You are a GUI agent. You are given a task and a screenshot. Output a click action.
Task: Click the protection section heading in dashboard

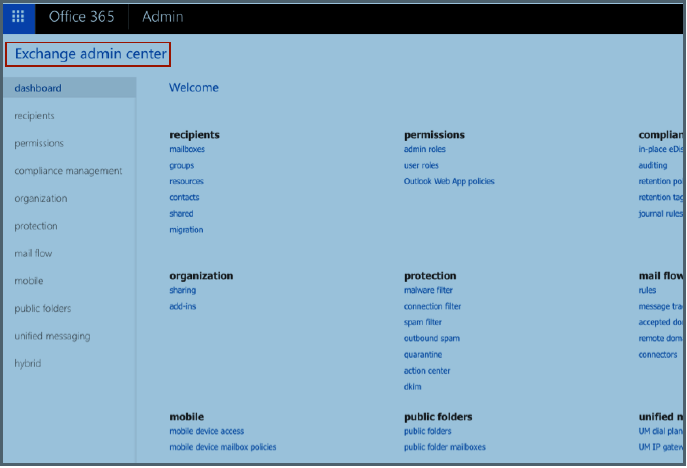(430, 276)
